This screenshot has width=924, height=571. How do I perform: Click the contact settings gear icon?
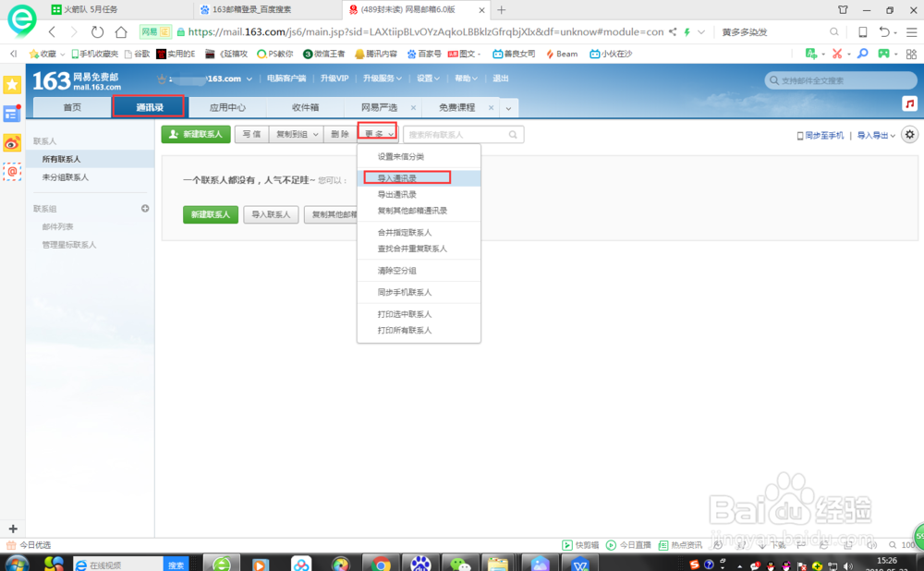909,135
